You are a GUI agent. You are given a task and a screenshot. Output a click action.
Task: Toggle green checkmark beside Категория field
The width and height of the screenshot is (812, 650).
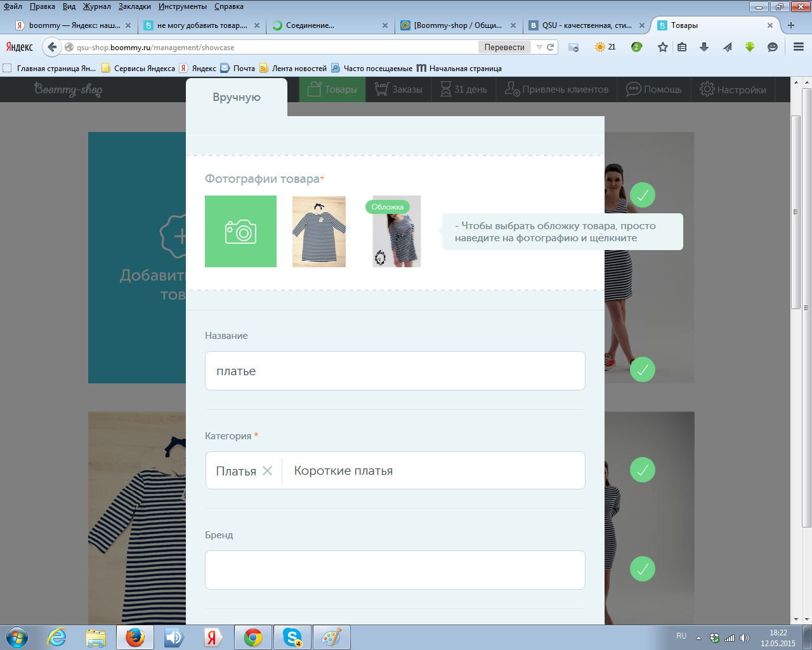point(642,470)
